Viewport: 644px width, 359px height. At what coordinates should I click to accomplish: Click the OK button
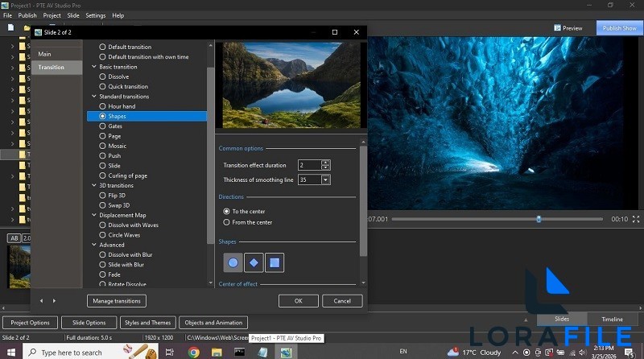point(298,301)
